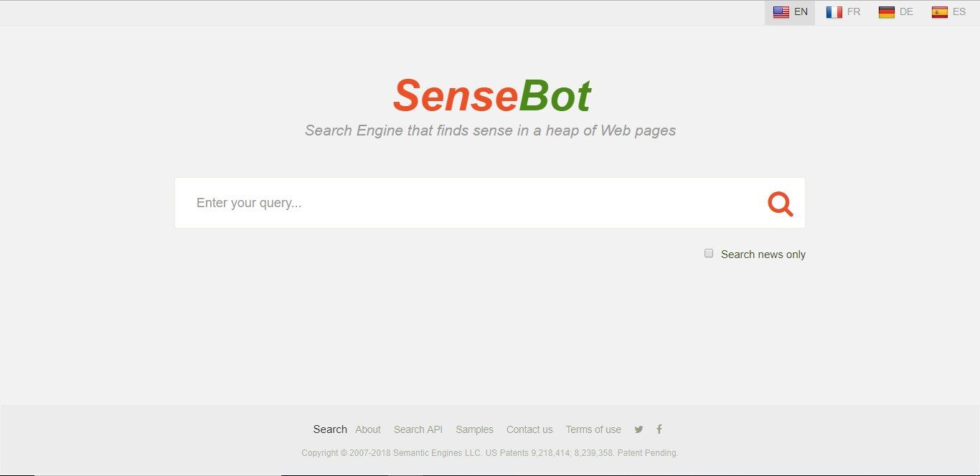The image size is (980, 476).
Task: Open the Facebook icon in footer
Action: [659, 429]
